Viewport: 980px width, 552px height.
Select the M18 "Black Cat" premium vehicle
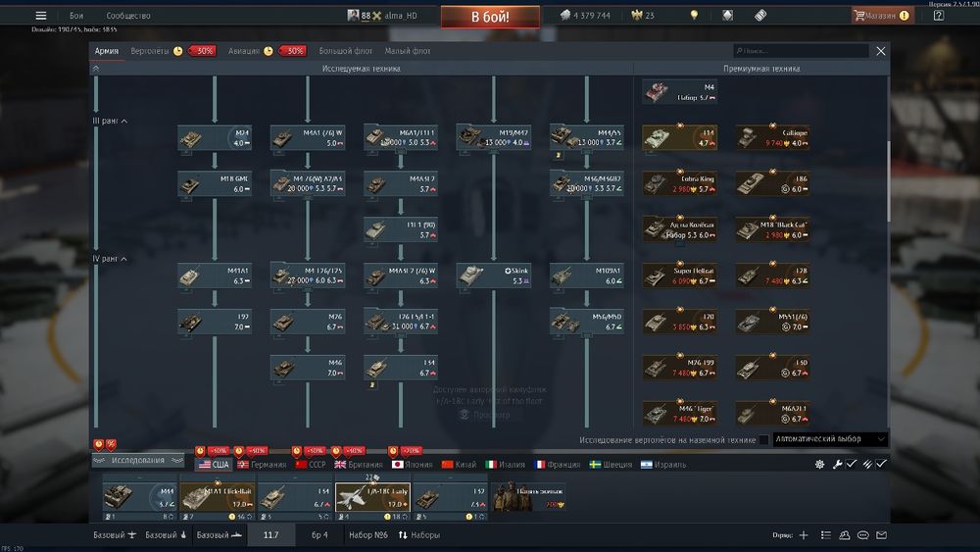click(x=772, y=229)
